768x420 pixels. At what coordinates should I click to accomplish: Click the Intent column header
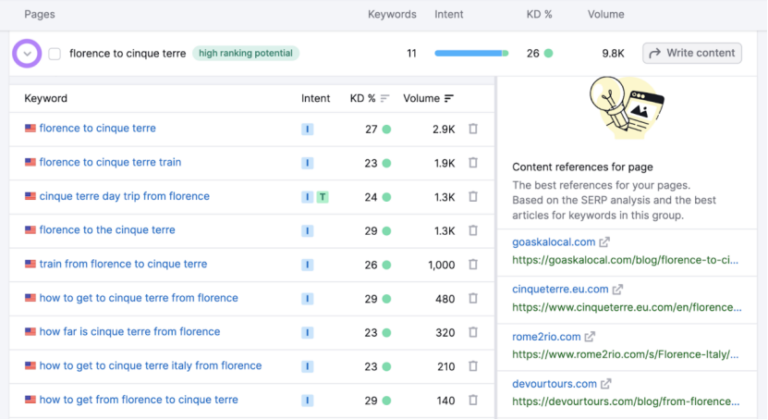pos(315,99)
